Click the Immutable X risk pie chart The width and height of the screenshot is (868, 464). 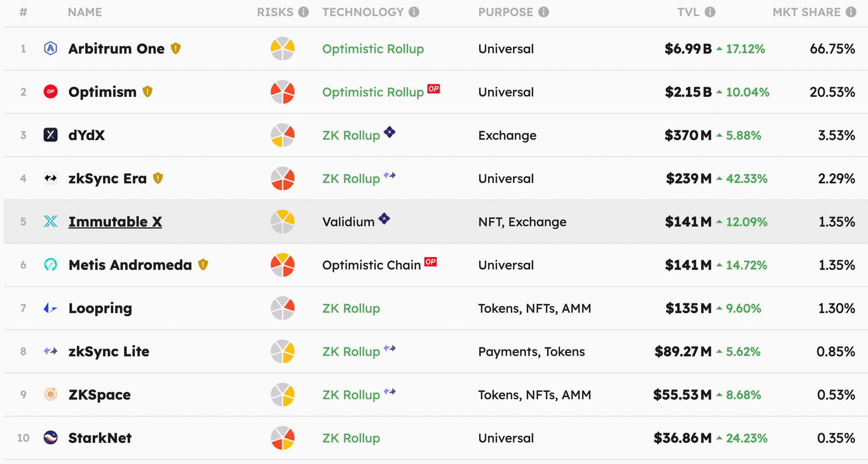coord(283,222)
